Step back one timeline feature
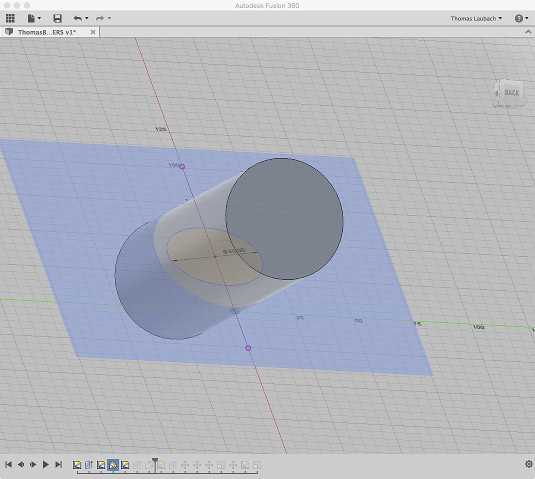 (x=21, y=464)
